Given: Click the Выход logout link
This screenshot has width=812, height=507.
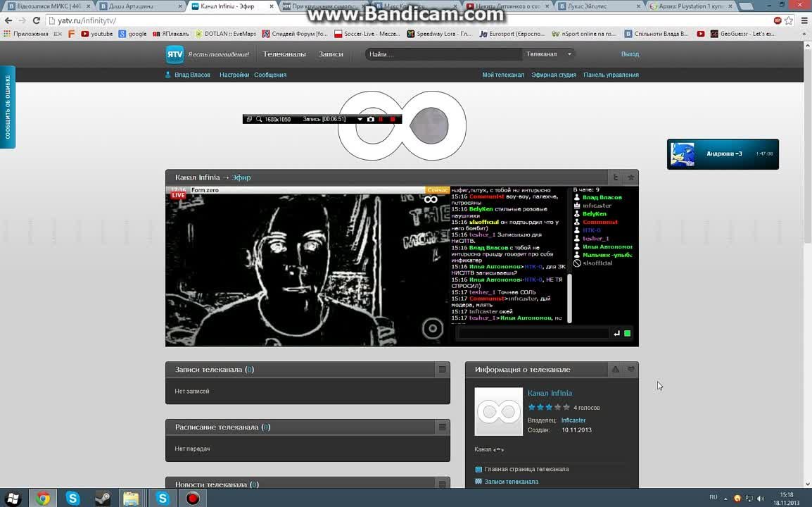Looking at the screenshot, I should point(630,54).
